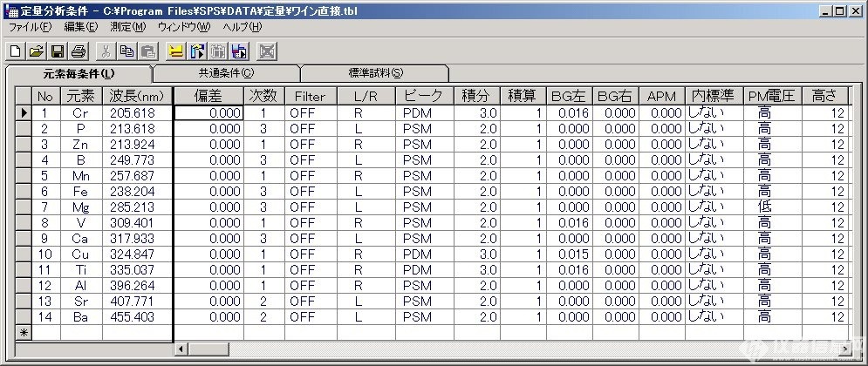Viewport: 868px width, 366px height.
Task: Click the ピーク column header
Action: click(424, 95)
